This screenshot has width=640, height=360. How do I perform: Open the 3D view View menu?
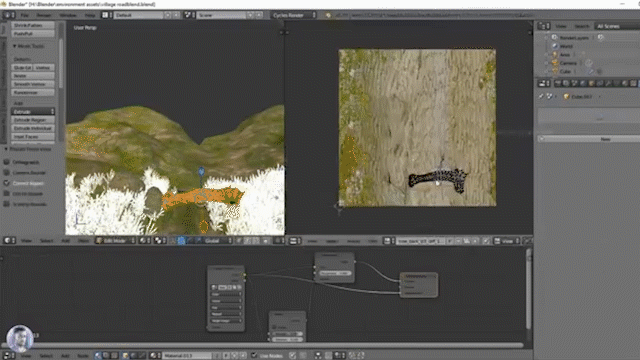(26, 241)
